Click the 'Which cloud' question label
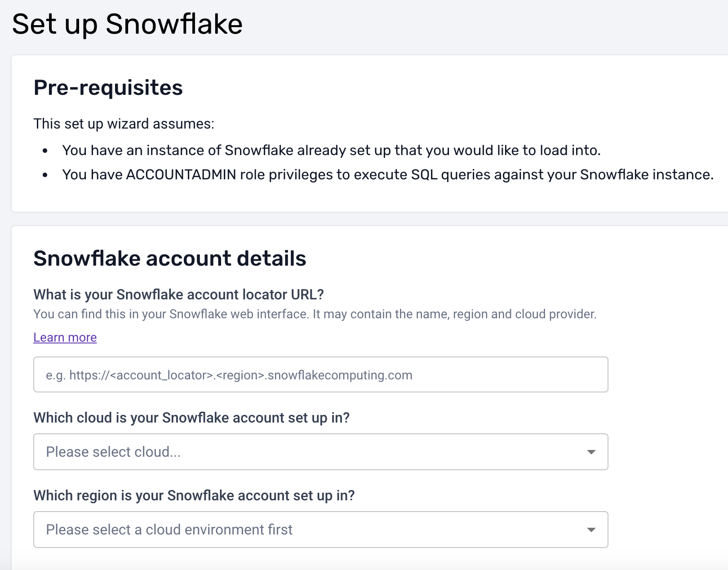Screen dimensions: 728x570 point(191,418)
